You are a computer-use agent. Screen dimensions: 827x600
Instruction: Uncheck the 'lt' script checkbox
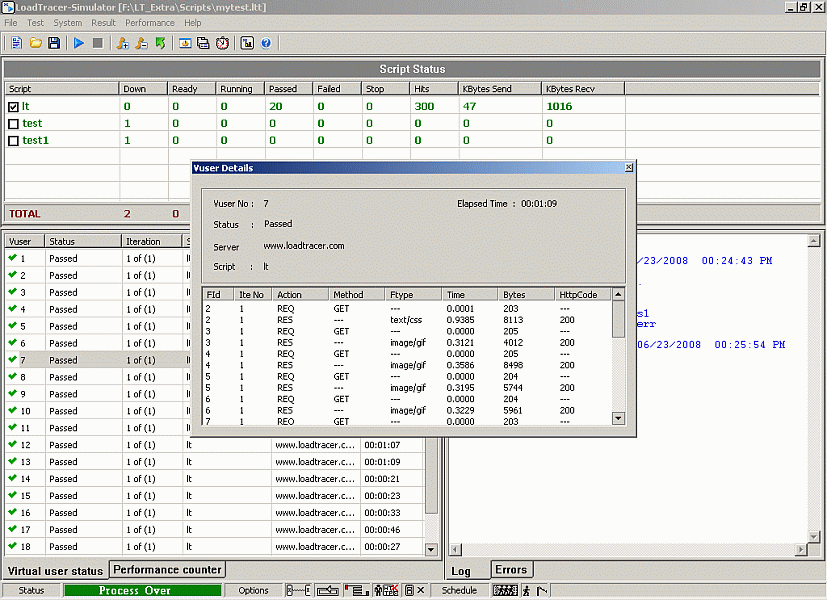(13, 106)
